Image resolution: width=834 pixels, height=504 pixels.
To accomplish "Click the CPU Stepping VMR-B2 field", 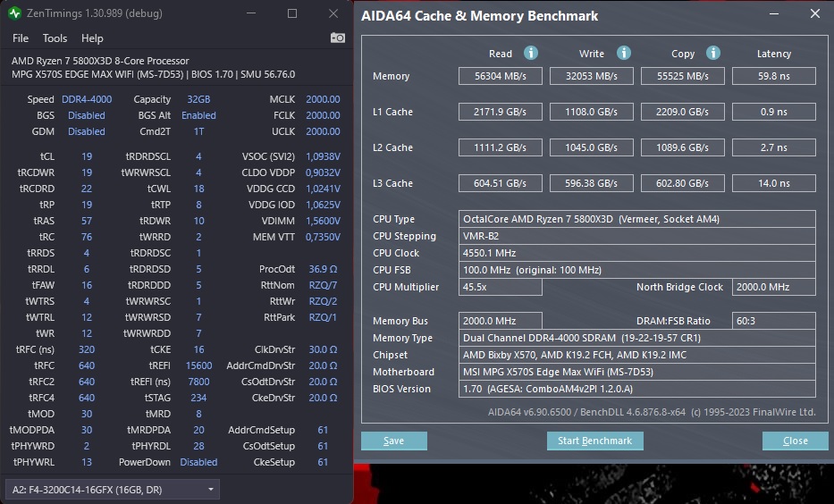I will click(x=636, y=236).
